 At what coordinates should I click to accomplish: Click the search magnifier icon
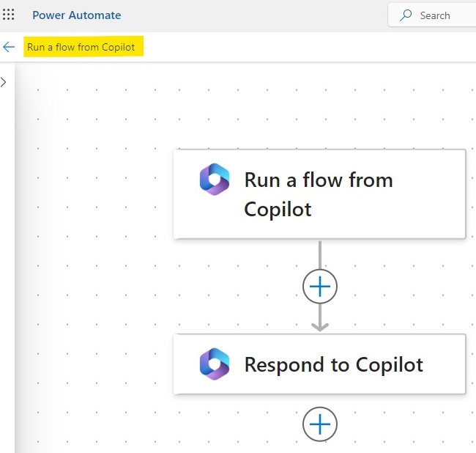[406, 15]
